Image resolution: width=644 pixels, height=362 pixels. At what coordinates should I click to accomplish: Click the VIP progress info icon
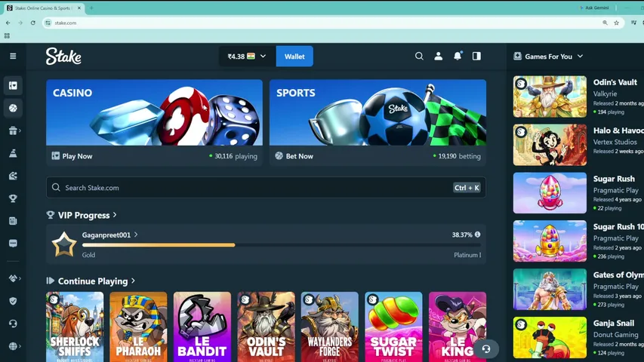[478, 235]
